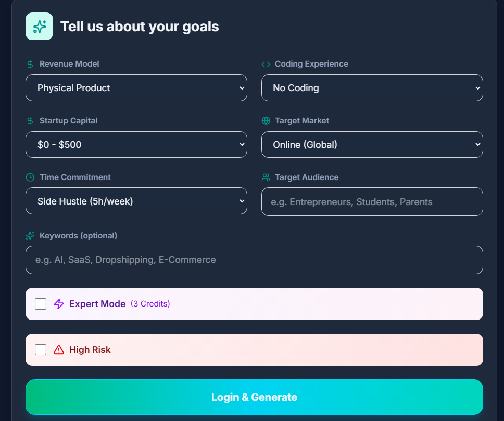Screen dimensions: 504x421
Task: Check the High Risk option
Action: point(40,350)
